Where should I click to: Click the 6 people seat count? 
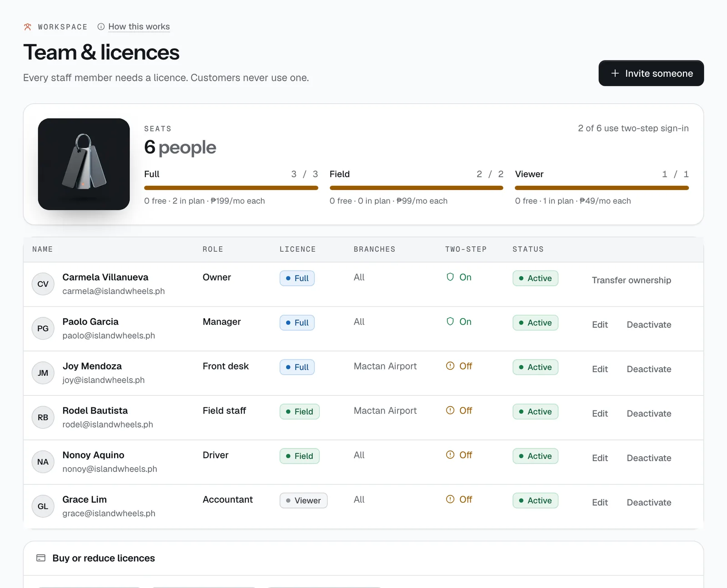180,147
